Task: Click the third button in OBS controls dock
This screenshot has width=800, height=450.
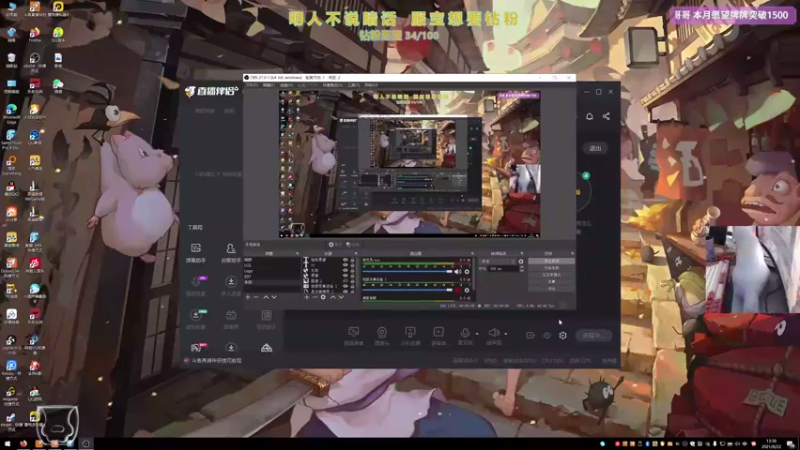Action: (x=552, y=274)
